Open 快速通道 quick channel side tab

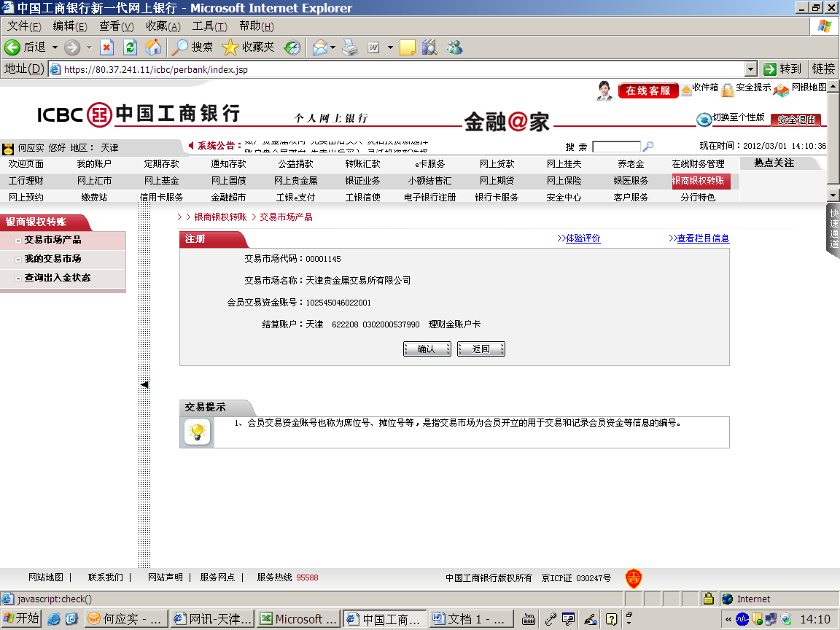click(x=833, y=229)
